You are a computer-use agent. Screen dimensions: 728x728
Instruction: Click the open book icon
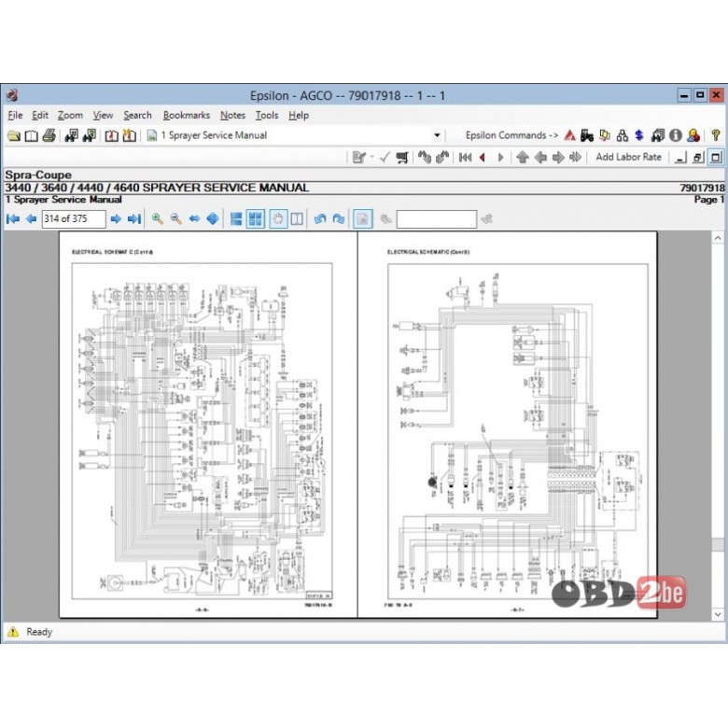pos(31,135)
